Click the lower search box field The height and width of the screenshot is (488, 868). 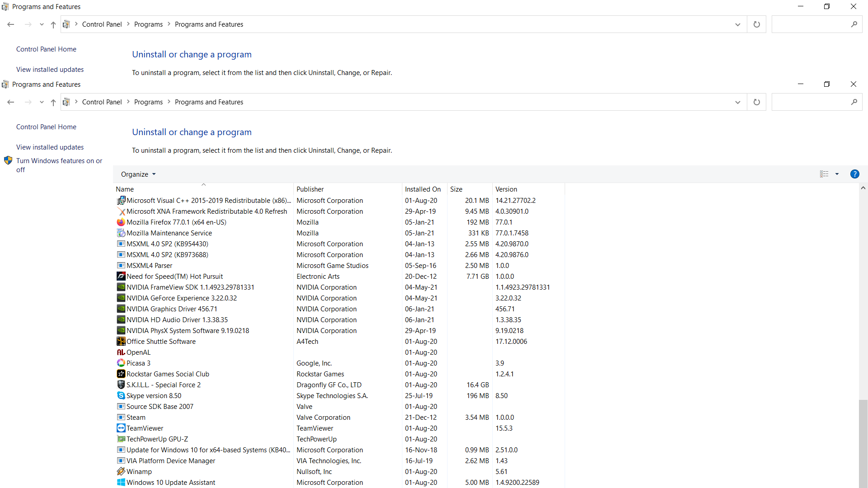coord(809,102)
